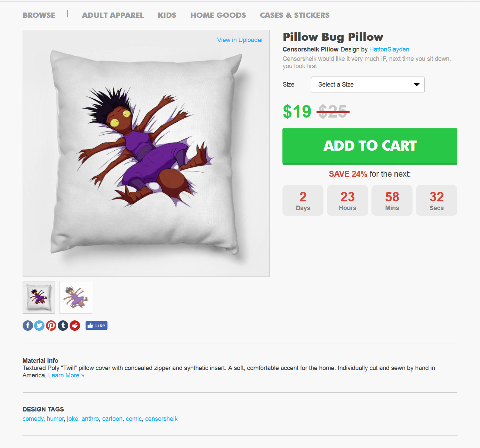This screenshot has height=448, width=480.
Task: Open the Browse menu
Action: coord(39,15)
